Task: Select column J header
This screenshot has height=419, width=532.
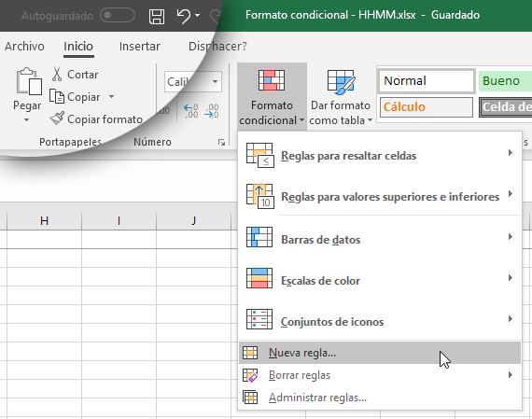Action: [x=193, y=221]
